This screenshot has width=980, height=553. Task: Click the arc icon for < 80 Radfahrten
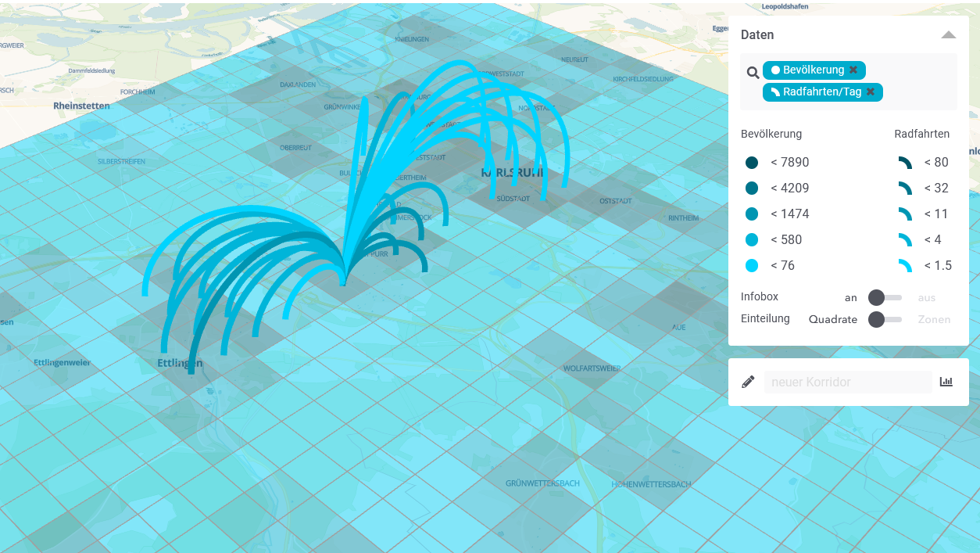[905, 163]
